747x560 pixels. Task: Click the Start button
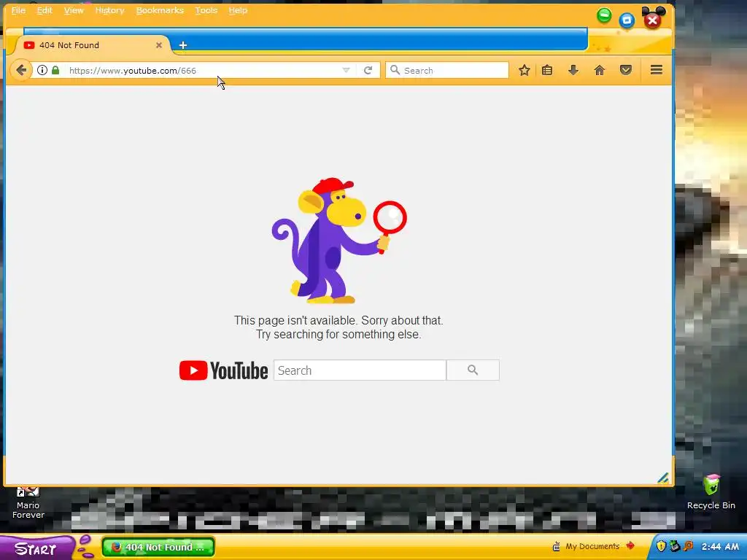36,548
